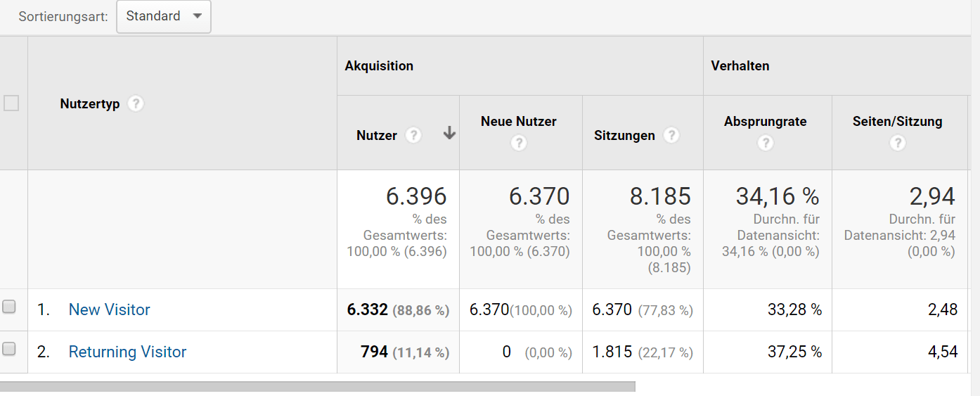Click help icon next to Nutzertyp
The height and width of the screenshot is (396, 980).
(136, 103)
